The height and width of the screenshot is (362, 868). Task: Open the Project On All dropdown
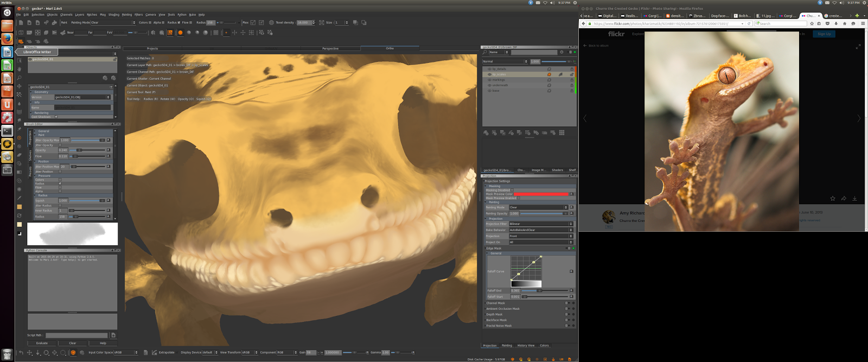(540, 242)
